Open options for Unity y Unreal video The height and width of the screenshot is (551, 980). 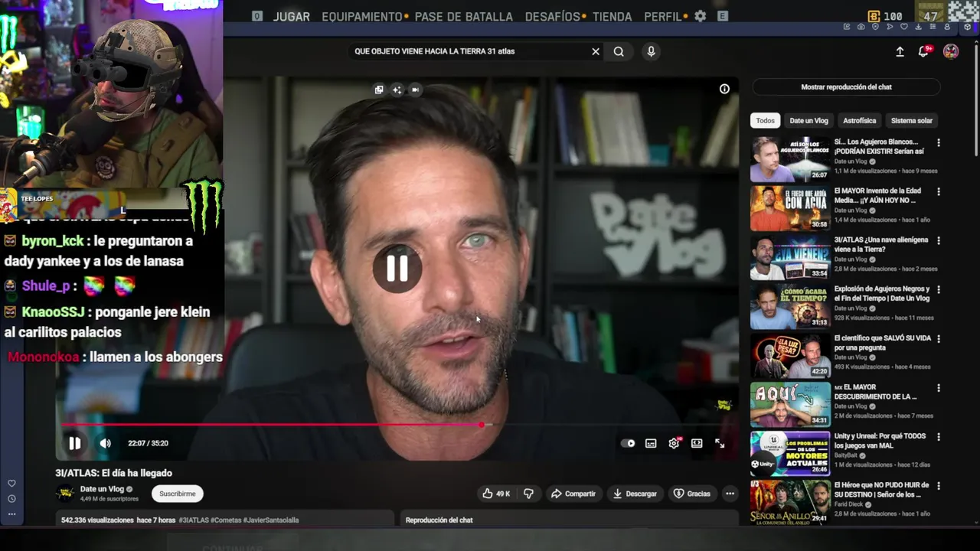click(939, 437)
